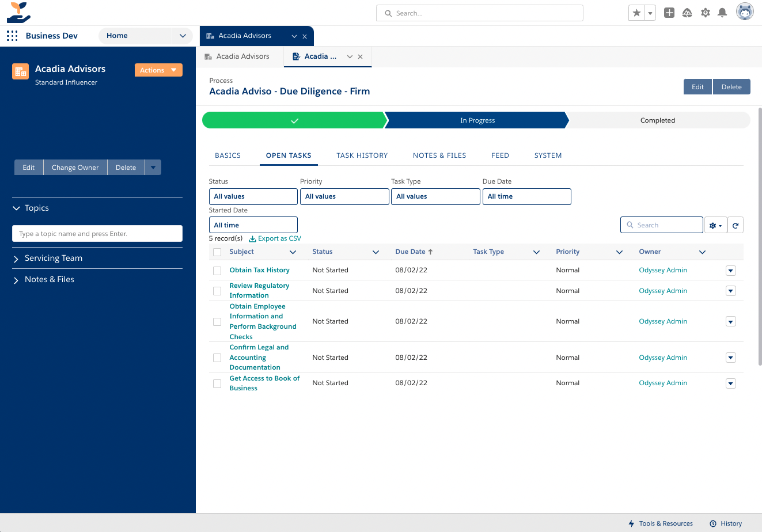Check the Obtain Tax History checkbox
Image resolution: width=762 pixels, height=532 pixels.
tap(217, 271)
